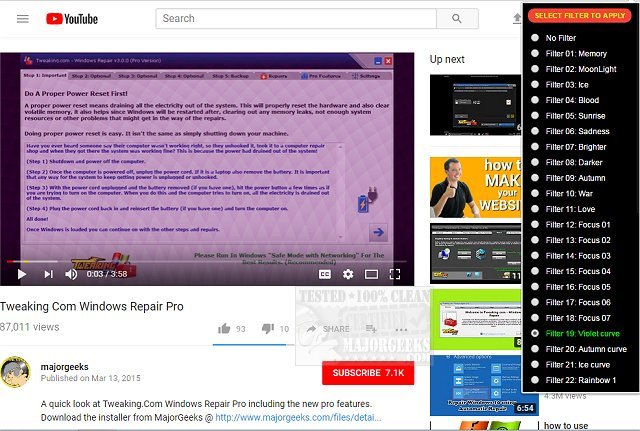This screenshot has height=431, width=640.
Task: Select Filter 11: Love
Action: 563,209
